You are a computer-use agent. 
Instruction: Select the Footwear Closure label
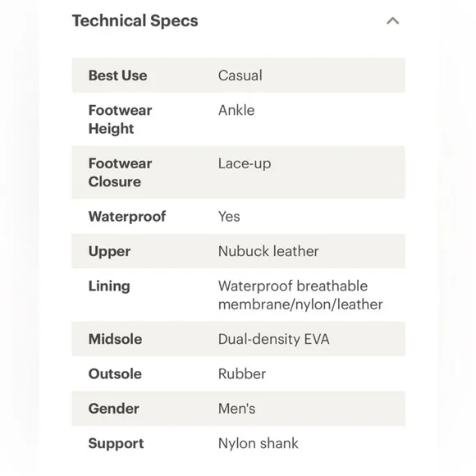tap(120, 172)
